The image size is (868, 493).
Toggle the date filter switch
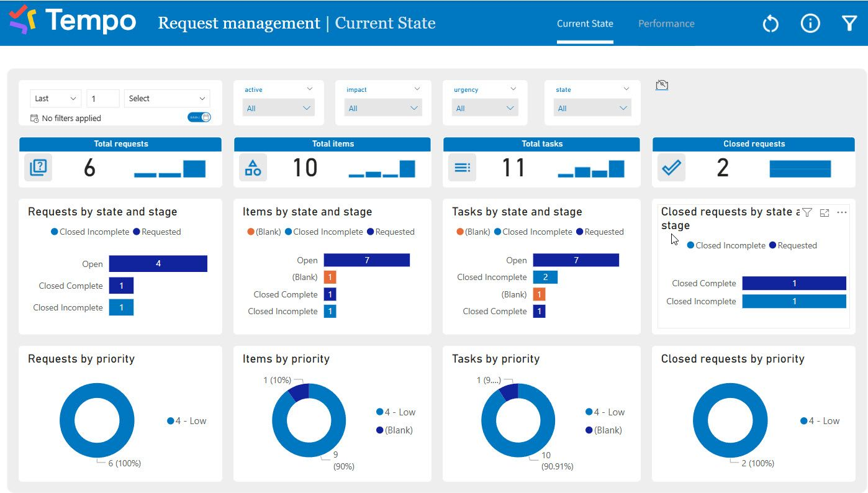click(x=199, y=117)
